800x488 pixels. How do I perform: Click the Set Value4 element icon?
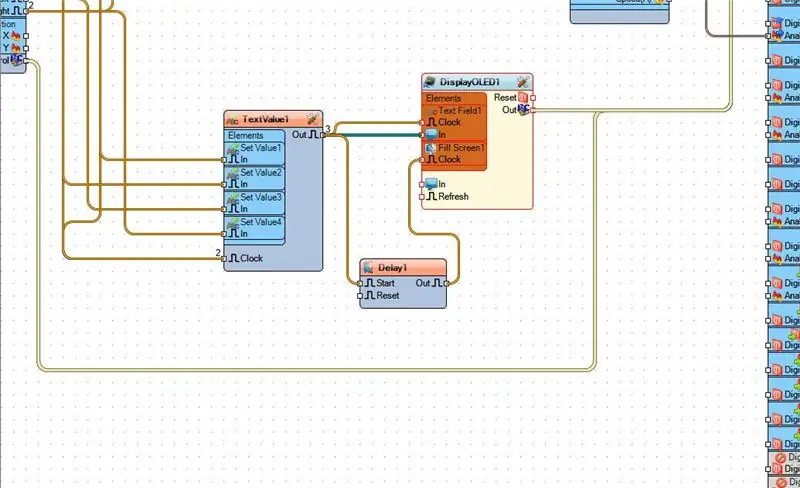(233, 223)
